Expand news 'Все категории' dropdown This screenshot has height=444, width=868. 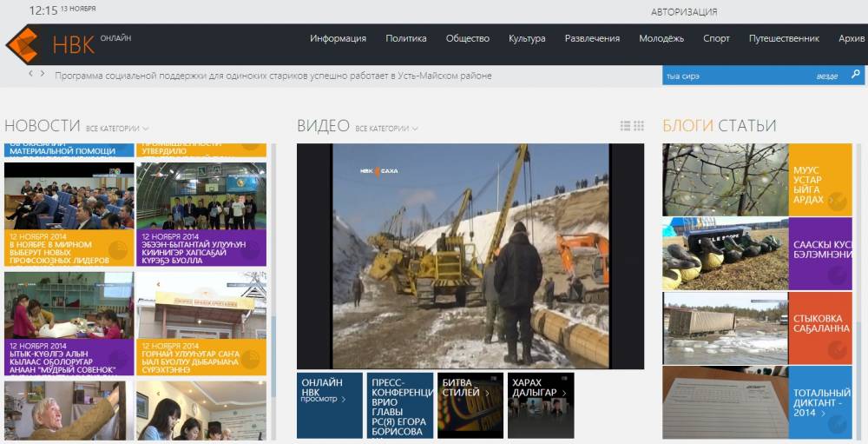click(117, 129)
